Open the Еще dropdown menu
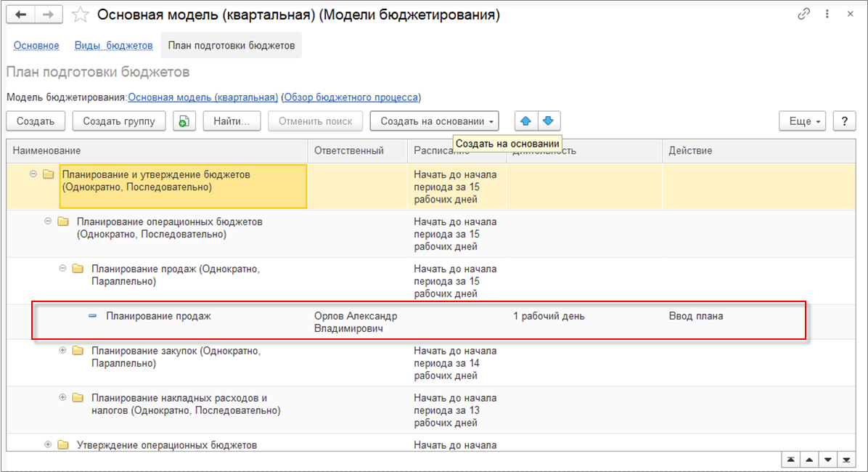This screenshot has height=472, width=868. [x=805, y=121]
